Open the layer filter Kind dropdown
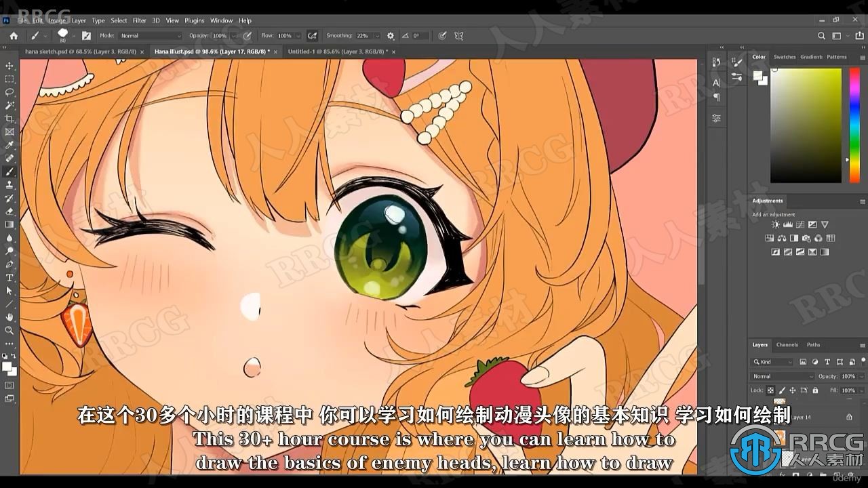 (772, 362)
